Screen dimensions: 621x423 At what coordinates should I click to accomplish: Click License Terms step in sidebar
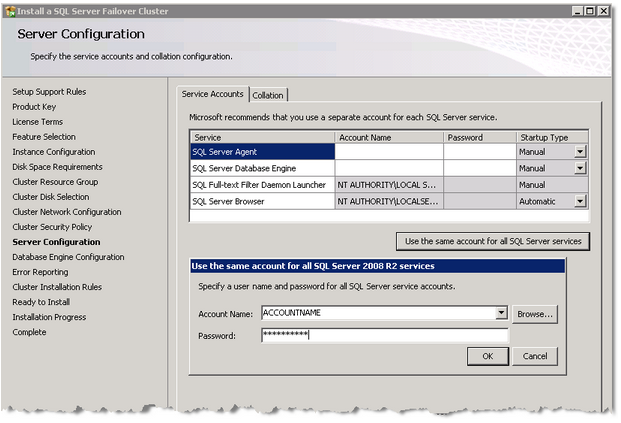[38, 122]
